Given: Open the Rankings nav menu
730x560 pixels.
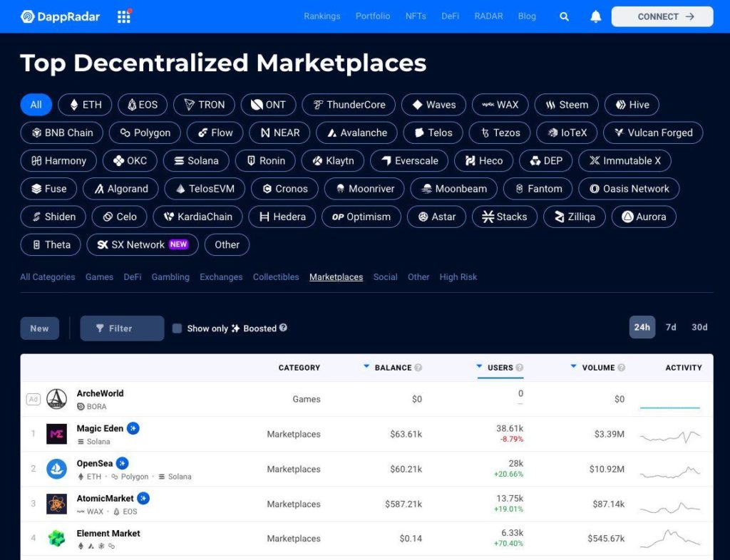Looking at the screenshot, I should 322,16.
